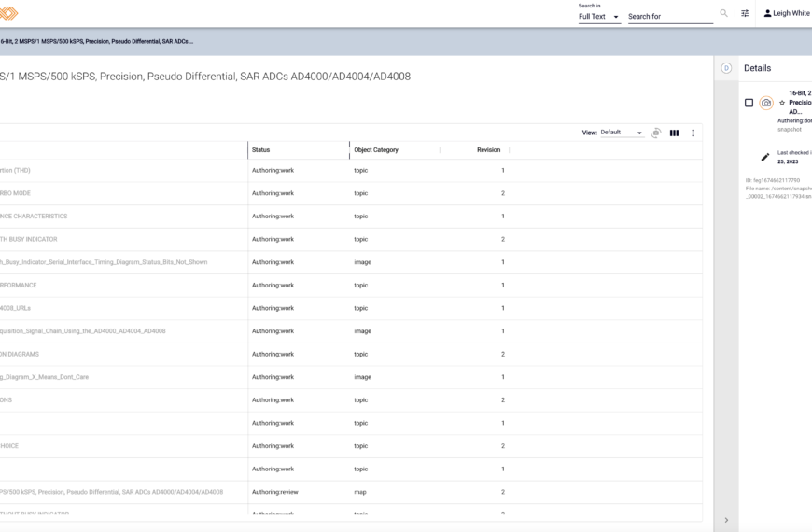Select the 'RFORMANCE' row

351,285
